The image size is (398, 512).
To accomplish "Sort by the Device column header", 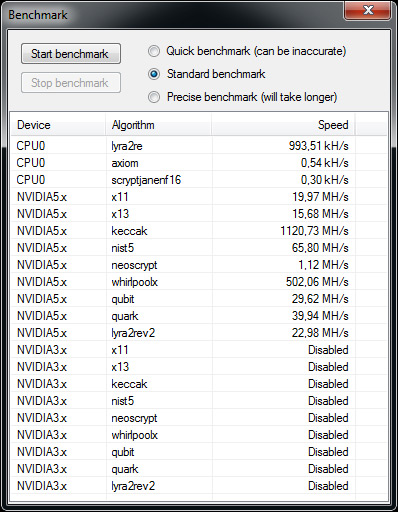I will [x=58, y=125].
